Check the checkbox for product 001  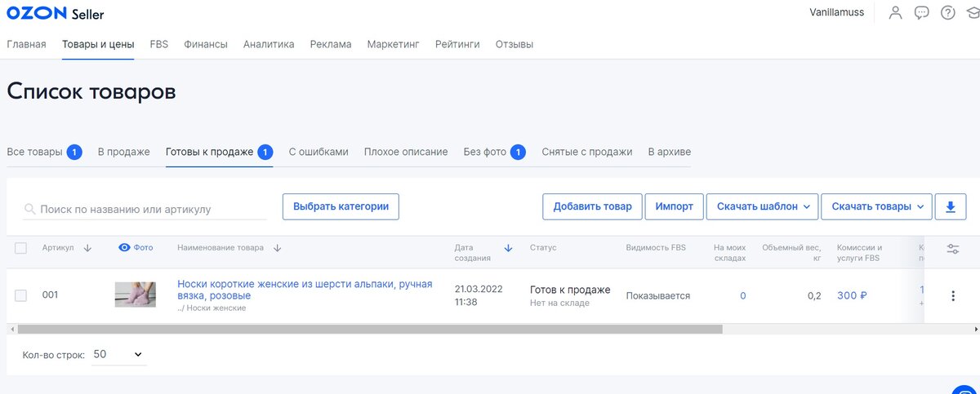point(21,295)
